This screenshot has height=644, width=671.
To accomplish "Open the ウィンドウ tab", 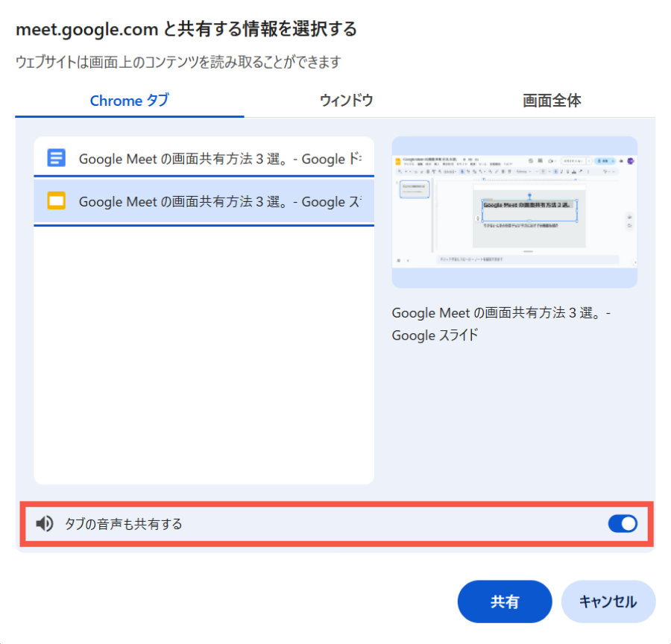I will 346,101.
